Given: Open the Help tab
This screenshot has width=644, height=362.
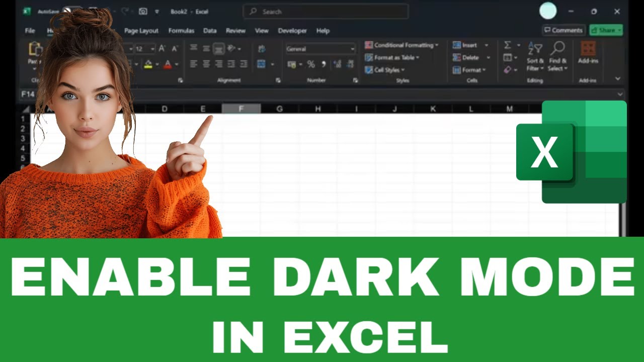Looking at the screenshot, I should (323, 31).
